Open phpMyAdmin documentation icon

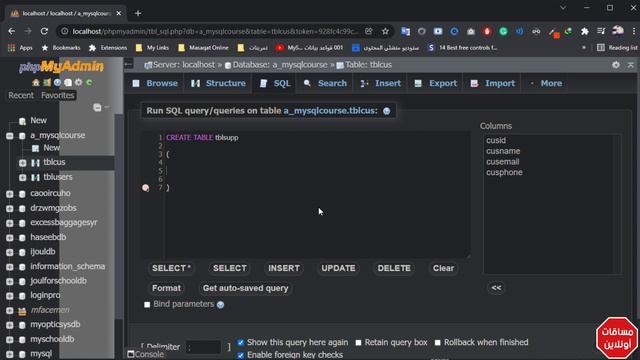coord(57,82)
